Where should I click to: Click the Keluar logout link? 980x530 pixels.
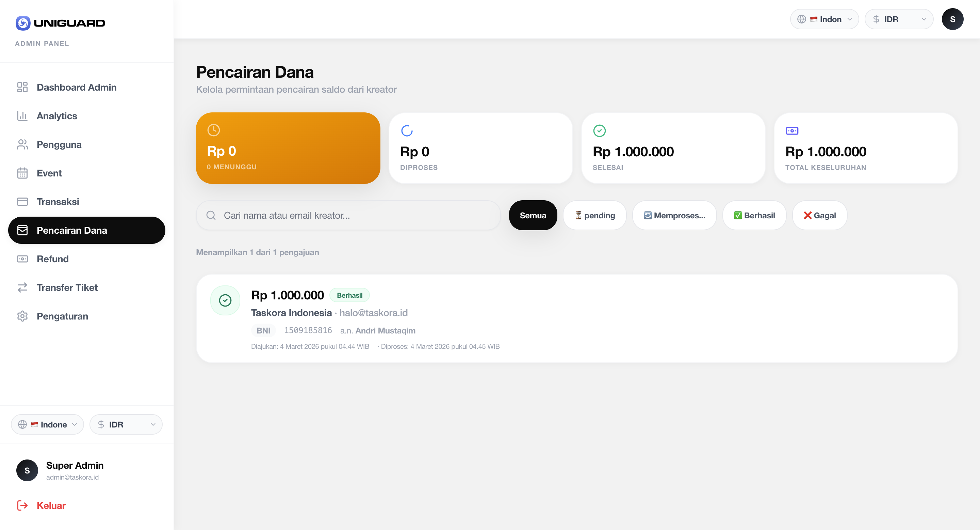tap(51, 505)
